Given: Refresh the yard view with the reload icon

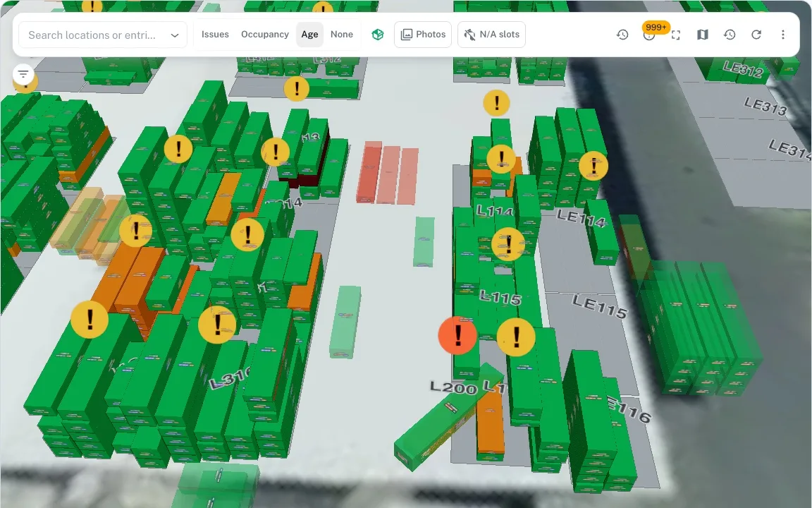Looking at the screenshot, I should click(756, 35).
